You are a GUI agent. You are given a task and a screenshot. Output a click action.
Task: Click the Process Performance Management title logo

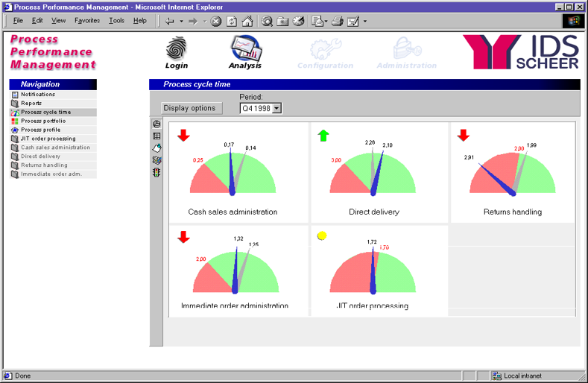click(x=53, y=51)
